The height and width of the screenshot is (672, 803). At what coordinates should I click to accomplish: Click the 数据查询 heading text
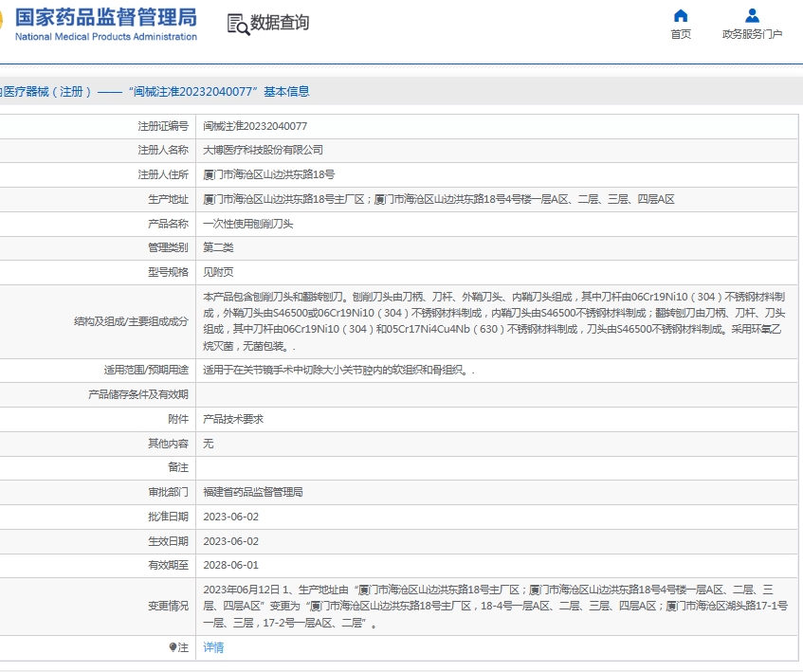280,23
